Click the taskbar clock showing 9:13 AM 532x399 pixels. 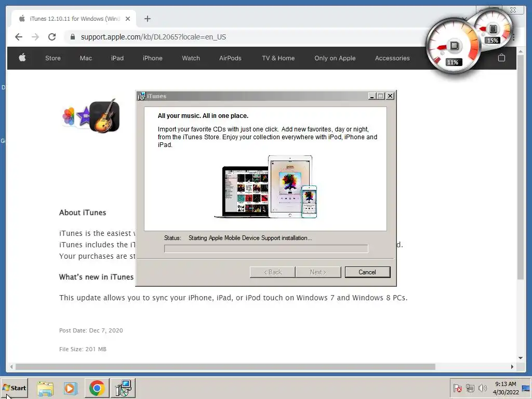pos(506,388)
